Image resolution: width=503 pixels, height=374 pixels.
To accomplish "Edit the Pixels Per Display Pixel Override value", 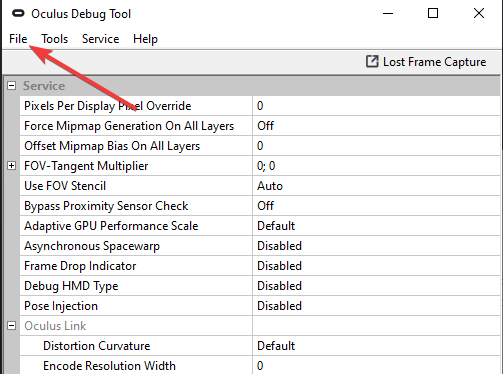I will click(377, 106).
